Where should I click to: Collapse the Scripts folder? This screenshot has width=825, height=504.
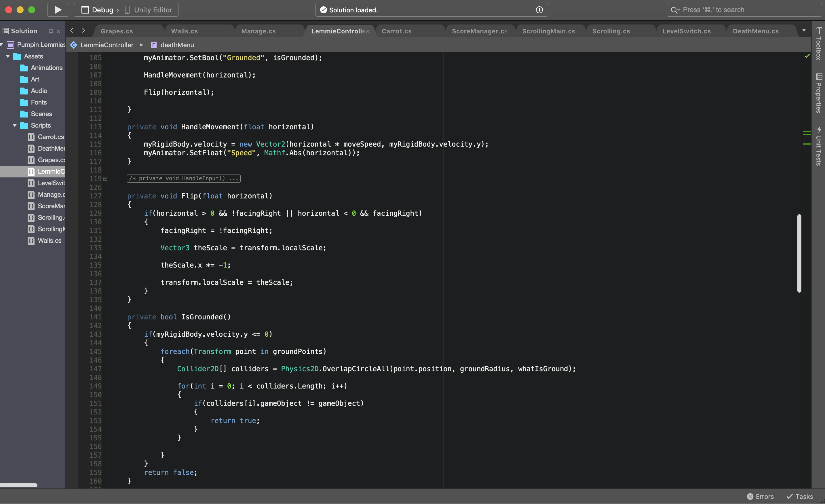[x=15, y=125]
